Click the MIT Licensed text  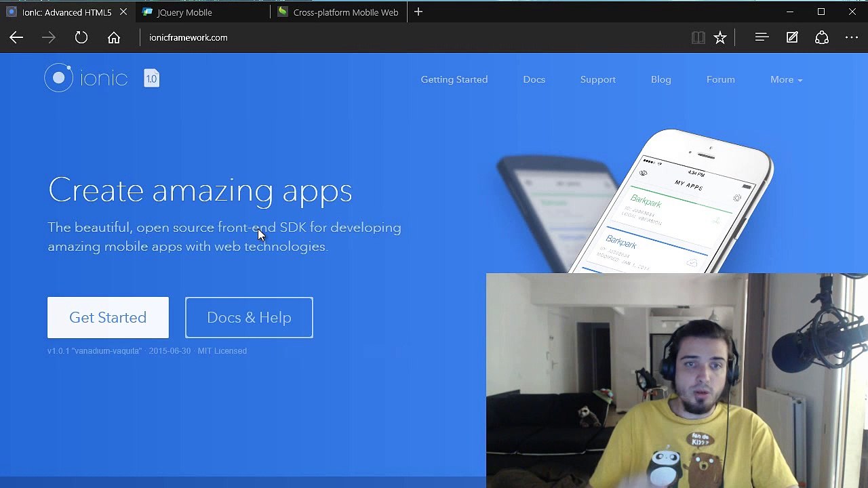(x=222, y=351)
